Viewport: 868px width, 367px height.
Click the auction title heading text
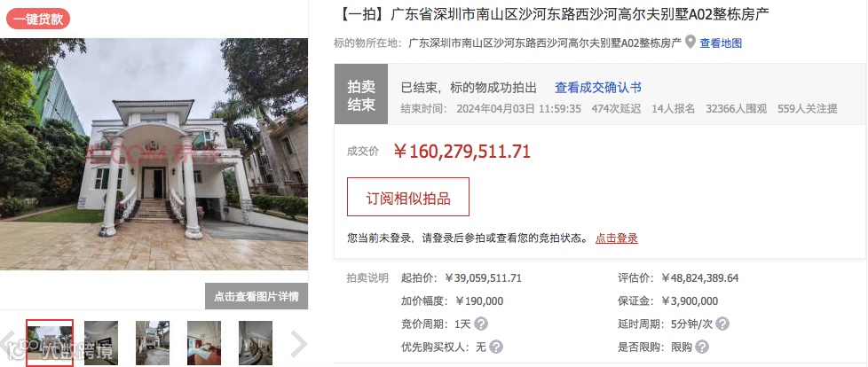point(551,14)
